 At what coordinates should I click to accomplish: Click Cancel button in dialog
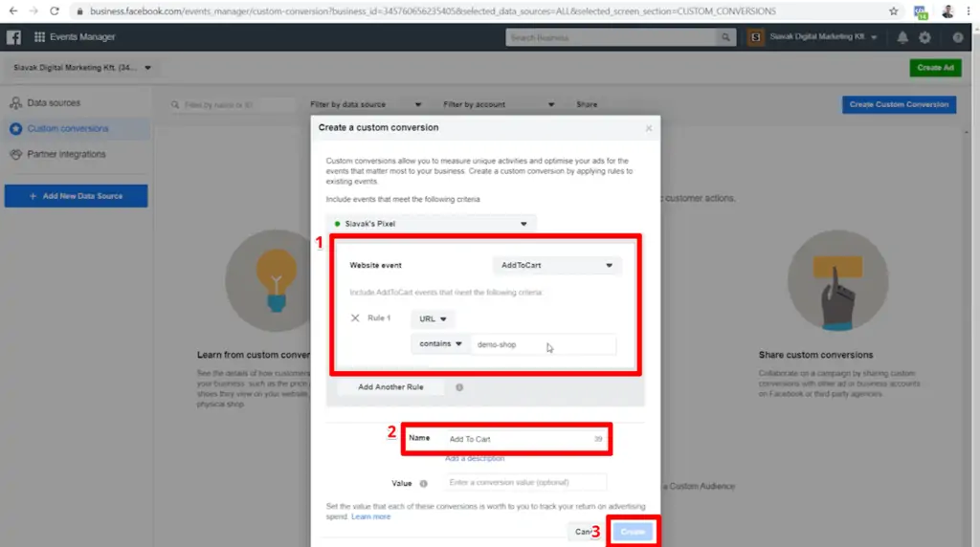point(585,532)
